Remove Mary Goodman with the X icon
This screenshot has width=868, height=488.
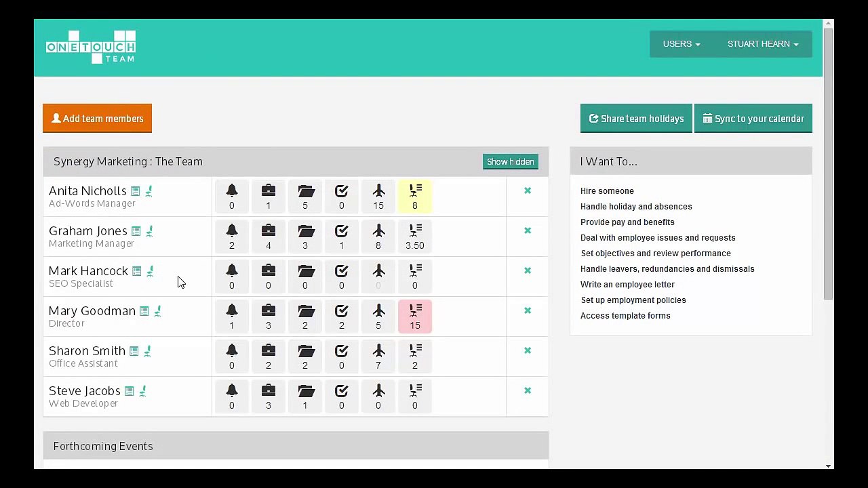point(528,310)
